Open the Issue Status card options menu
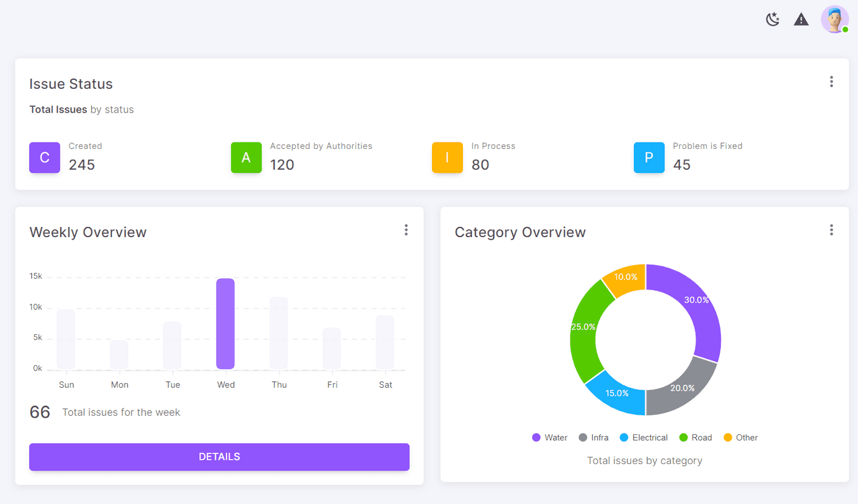 coord(831,82)
